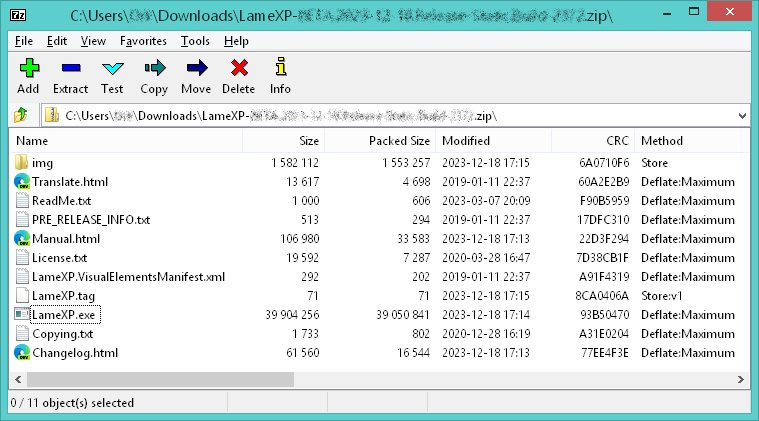Viewport: 759px width, 421px height.
Task: Select the img folder icon
Action: tap(21, 162)
